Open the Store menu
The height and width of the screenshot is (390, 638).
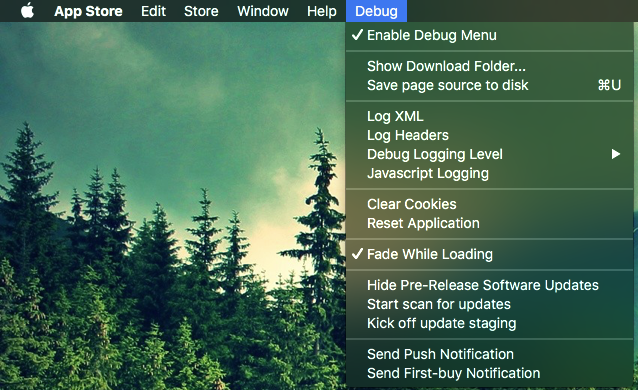[201, 11]
